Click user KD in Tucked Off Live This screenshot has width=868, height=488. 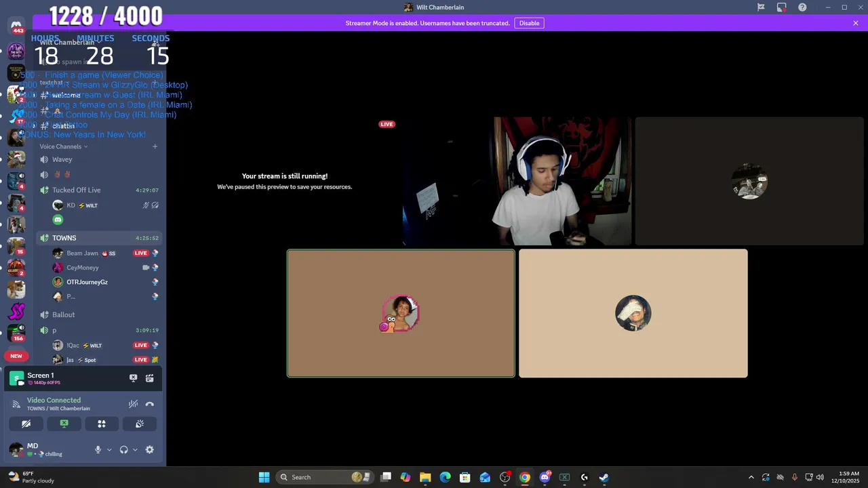click(x=105, y=205)
